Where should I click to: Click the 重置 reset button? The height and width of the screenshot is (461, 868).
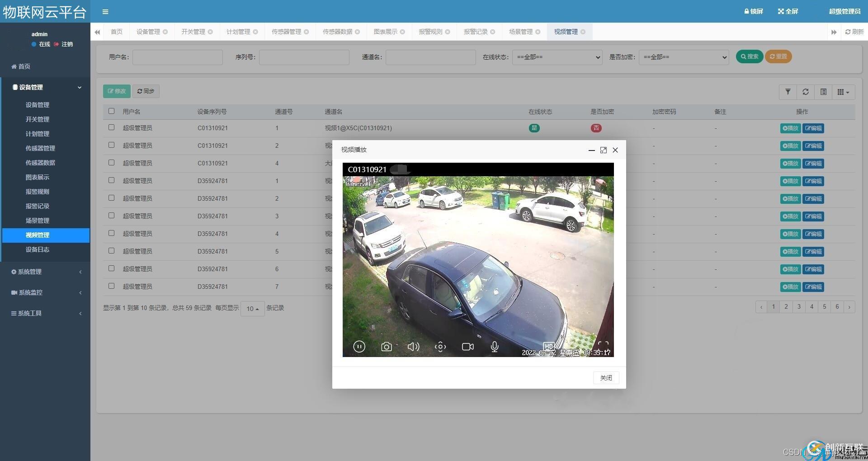coord(778,56)
